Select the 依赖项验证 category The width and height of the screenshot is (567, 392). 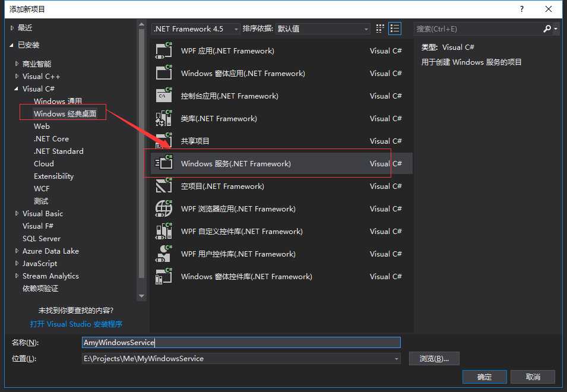tap(40, 289)
